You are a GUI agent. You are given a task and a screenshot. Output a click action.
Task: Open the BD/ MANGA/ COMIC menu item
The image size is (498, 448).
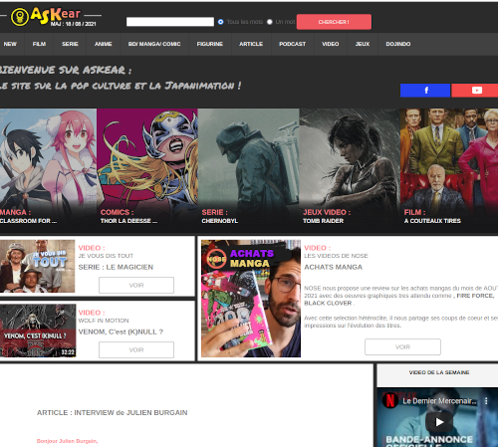tap(154, 44)
